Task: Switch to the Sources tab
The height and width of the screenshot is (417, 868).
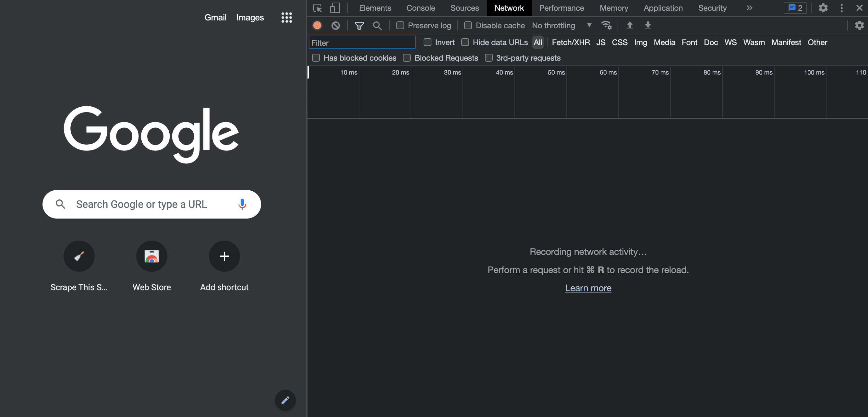Action: (x=464, y=8)
